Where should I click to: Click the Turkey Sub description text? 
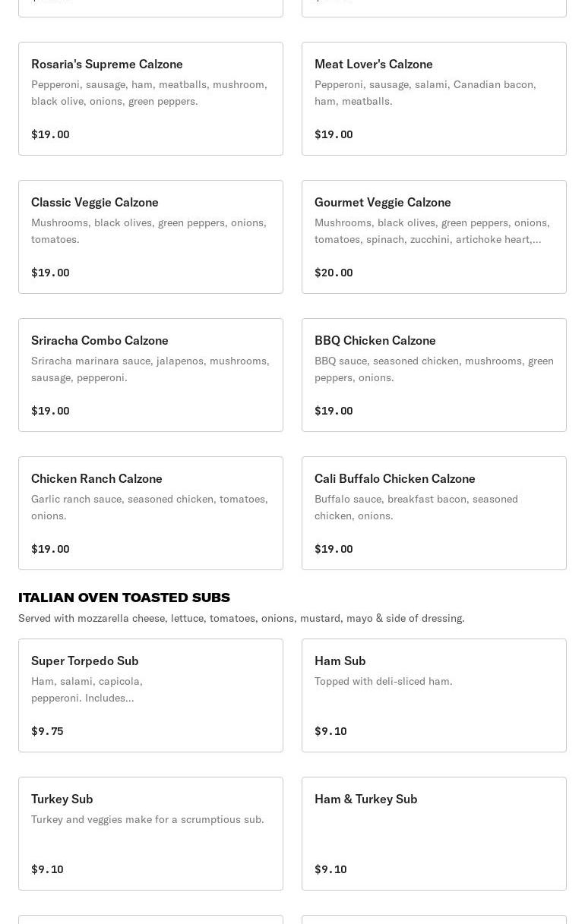point(147,819)
